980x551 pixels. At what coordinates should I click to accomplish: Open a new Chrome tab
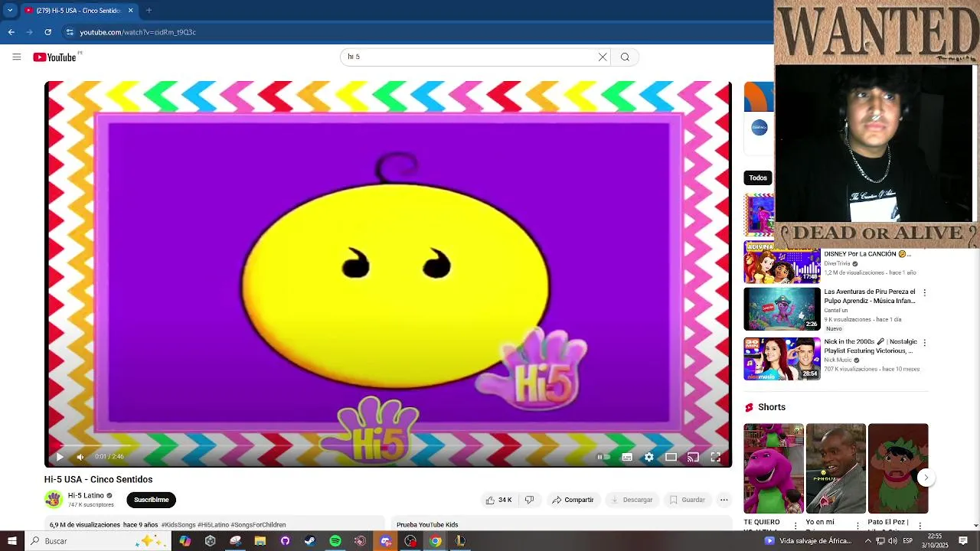149,11
